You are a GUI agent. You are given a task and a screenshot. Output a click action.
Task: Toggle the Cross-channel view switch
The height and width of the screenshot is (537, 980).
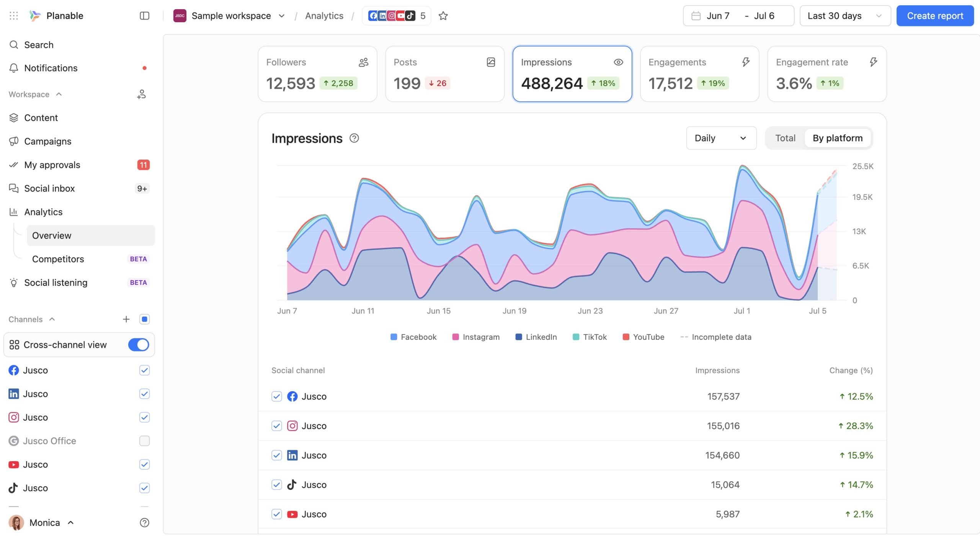139,345
